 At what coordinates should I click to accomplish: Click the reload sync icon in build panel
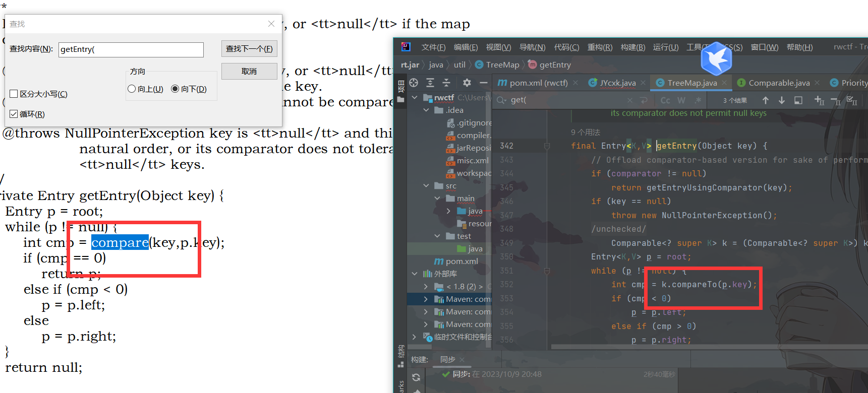pos(416,377)
